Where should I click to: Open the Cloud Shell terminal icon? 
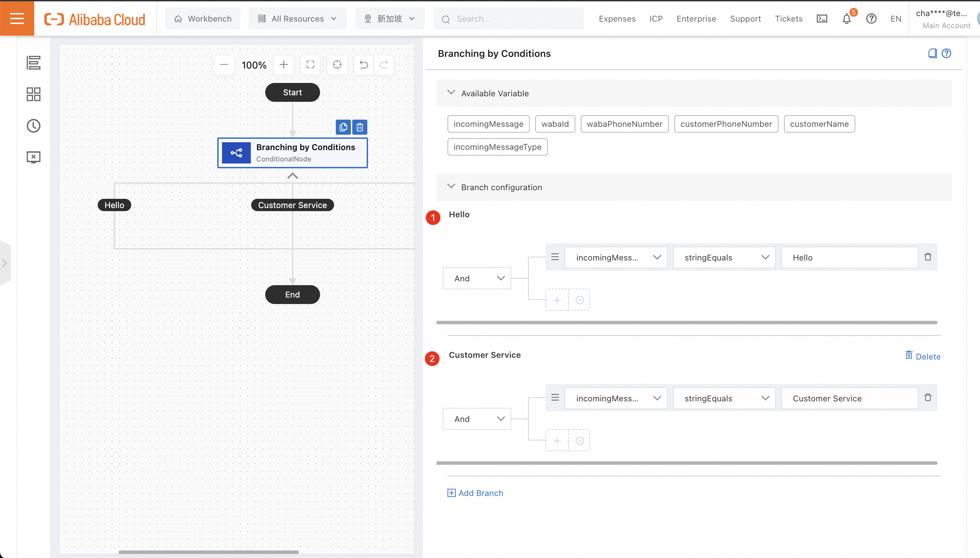click(822, 19)
